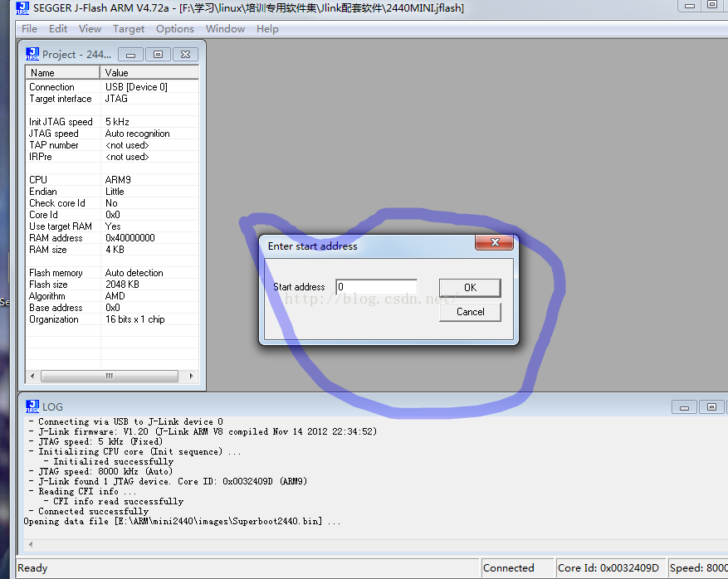This screenshot has width=728, height=579.
Task: Maximize the main J-Flash window
Action: 712,6
